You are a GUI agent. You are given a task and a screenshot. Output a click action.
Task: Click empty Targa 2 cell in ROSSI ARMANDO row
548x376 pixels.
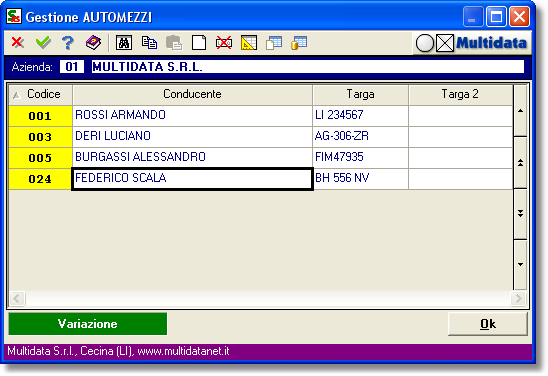point(460,116)
